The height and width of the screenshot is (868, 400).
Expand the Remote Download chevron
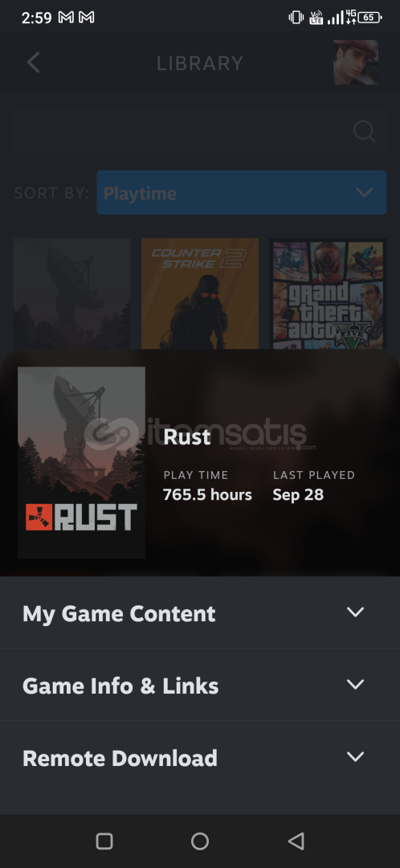pyautogui.click(x=355, y=756)
